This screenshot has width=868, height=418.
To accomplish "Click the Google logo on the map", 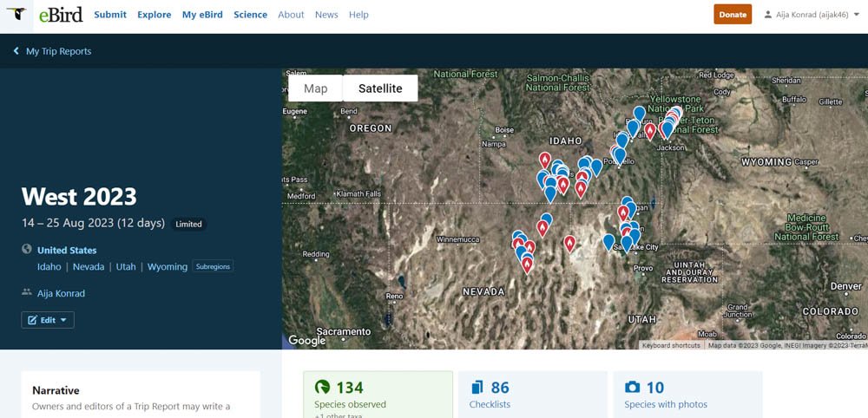I will click(x=306, y=341).
